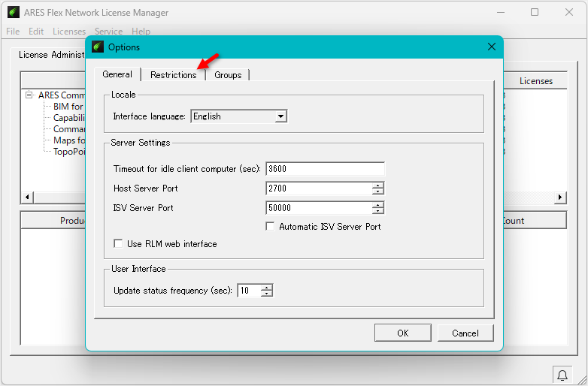Increase the Host Server Port value

coord(378,185)
